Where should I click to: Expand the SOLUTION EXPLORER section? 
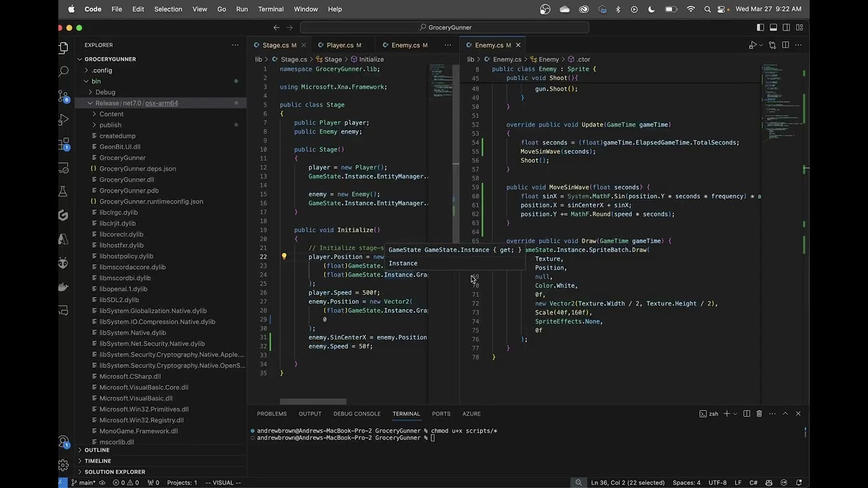(115, 472)
